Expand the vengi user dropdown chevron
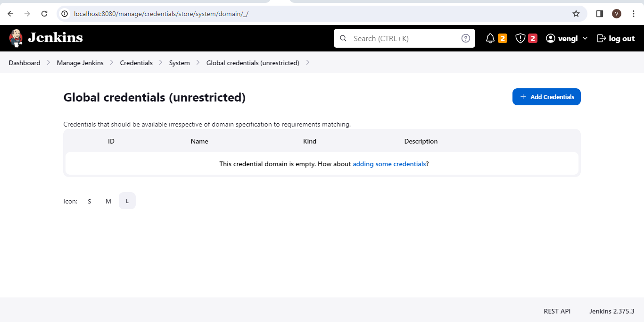Viewport: 644px width, 322px height. coord(585,38)
